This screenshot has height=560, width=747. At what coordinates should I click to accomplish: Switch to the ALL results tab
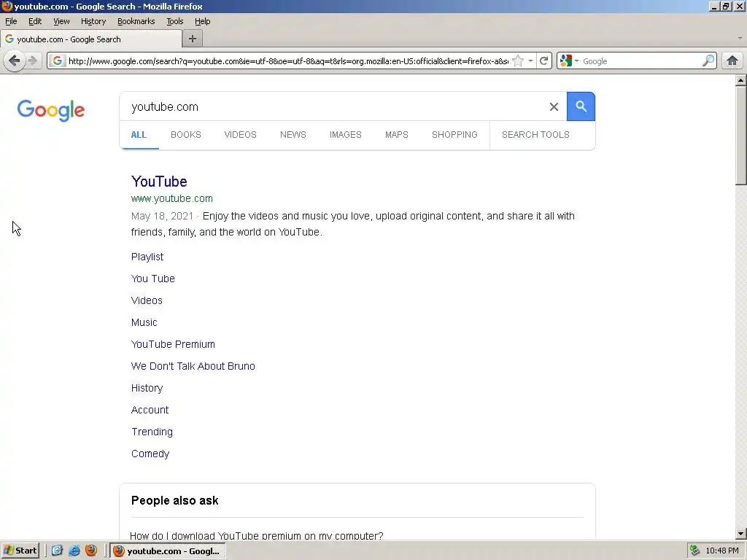[139, 135]
